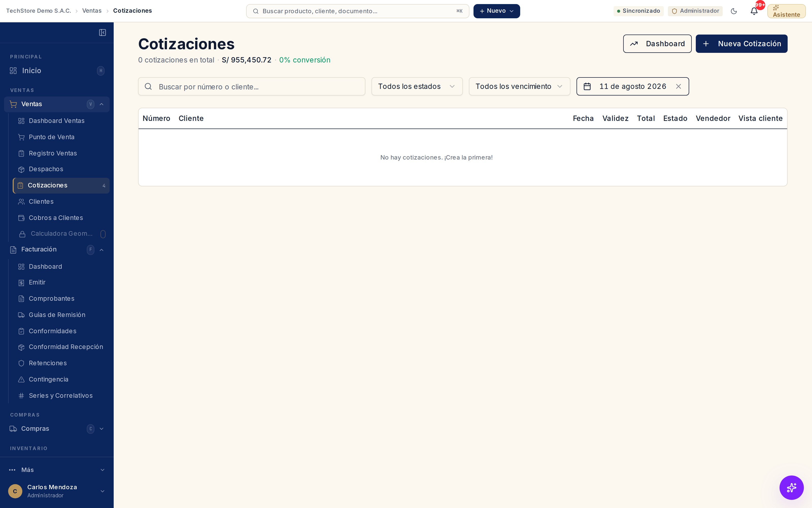812x508 pixels.
Task: Click the 11 de agosto 2026 date filter
Action: click(x=633, y=87)
